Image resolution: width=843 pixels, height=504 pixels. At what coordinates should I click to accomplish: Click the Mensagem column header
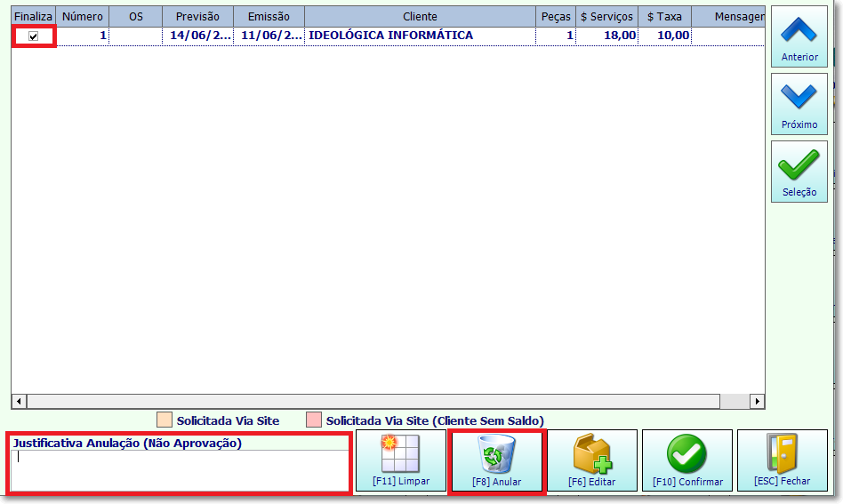(728, 17)
